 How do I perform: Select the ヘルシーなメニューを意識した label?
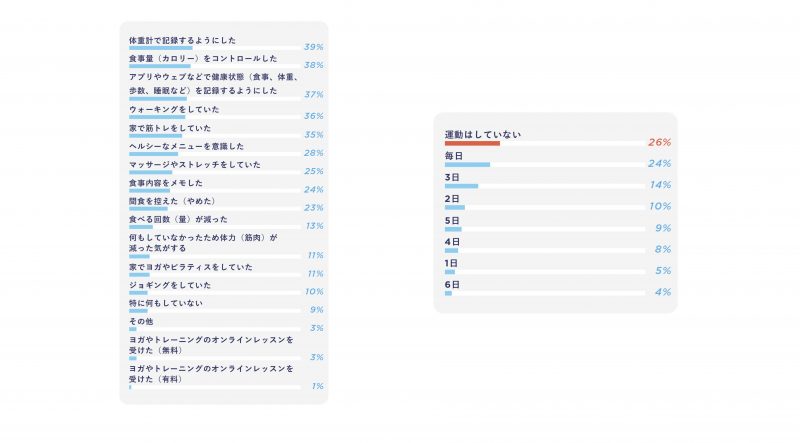tap(186, 146)
